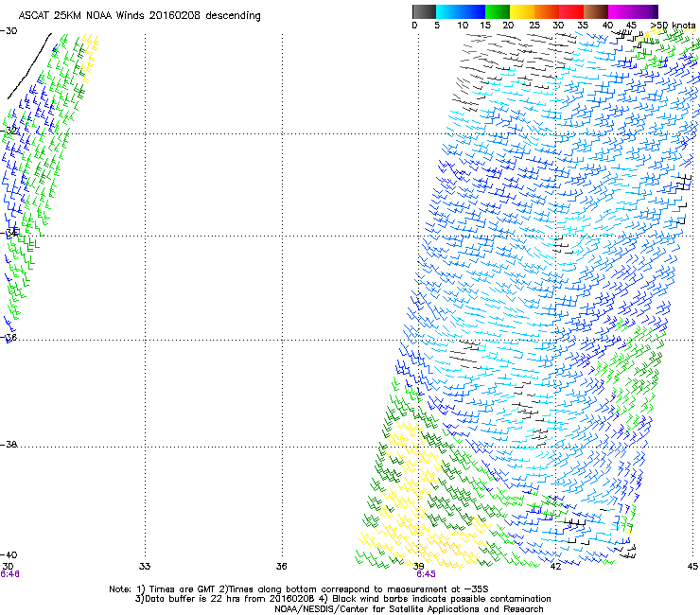Click the longitude label '36'
700x615 pixels.
[281, 567]
